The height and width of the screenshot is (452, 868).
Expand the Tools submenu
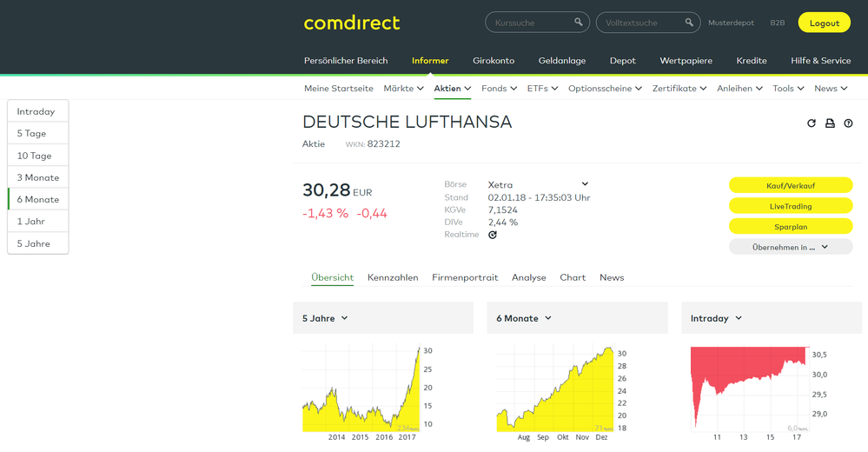pyautogui.click(x=788, y=88)
